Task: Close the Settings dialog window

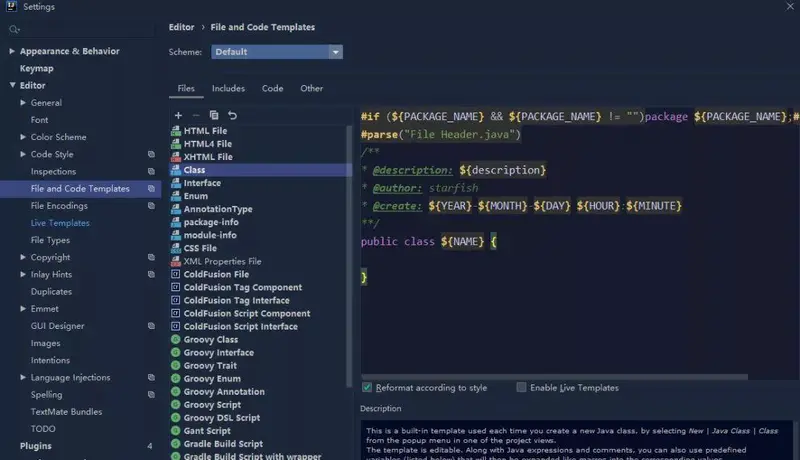Action: (x=790, y=6)
